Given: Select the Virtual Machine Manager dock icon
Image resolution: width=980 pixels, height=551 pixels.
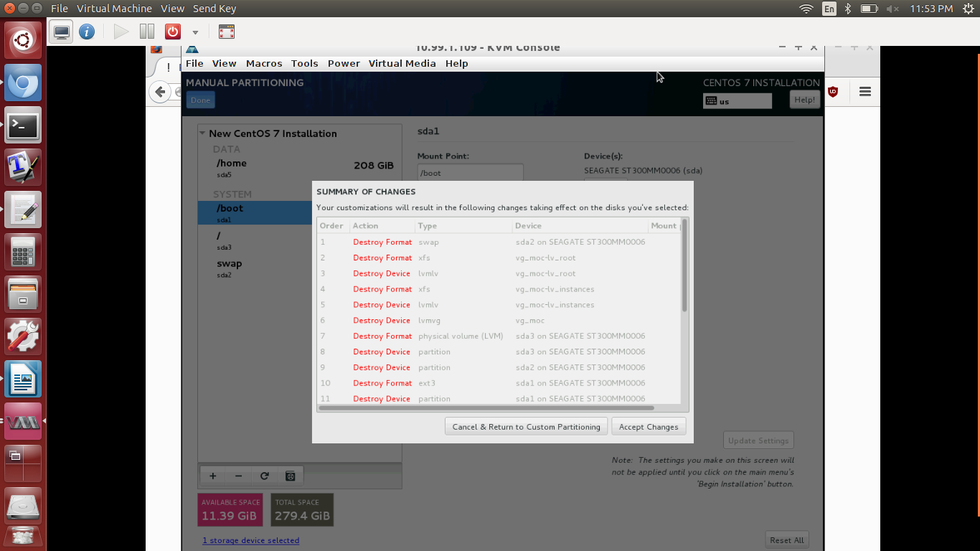Looking at the screenshot, I should pos(23,421).
